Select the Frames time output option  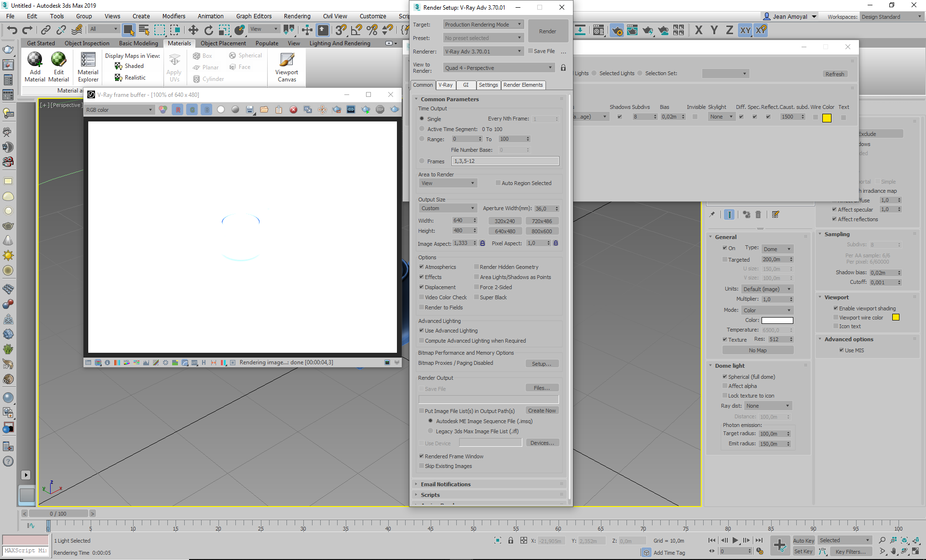(422, 161)
